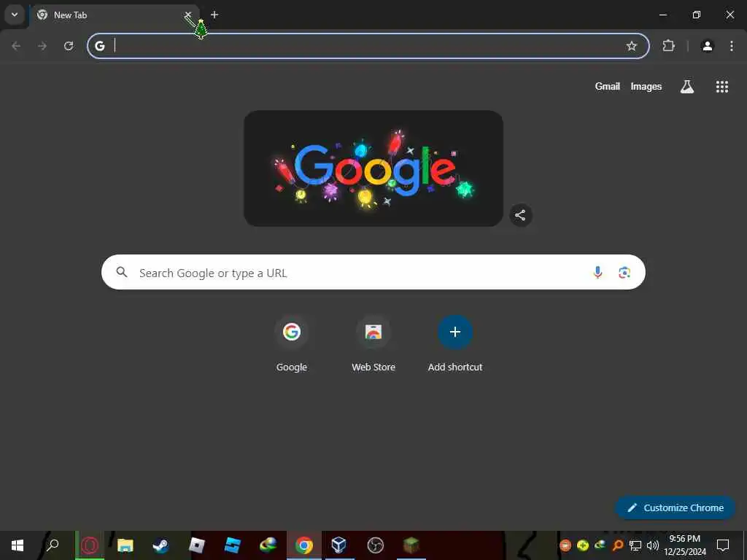Click the Google holiday doodle
Viewport: 747px width, 560px height.
click(373, 168)
